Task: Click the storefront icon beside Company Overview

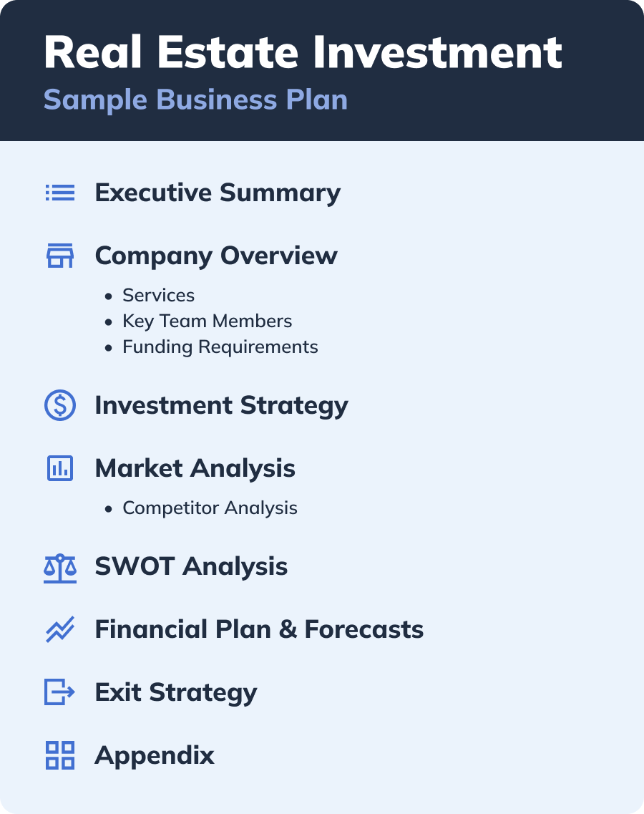Action: [60, 256]
